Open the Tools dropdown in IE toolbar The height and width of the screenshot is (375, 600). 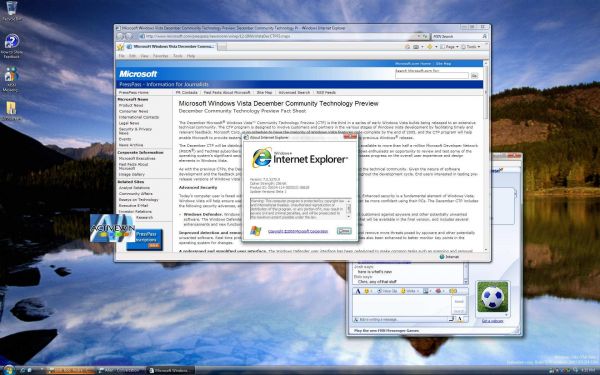pos(471,47)
